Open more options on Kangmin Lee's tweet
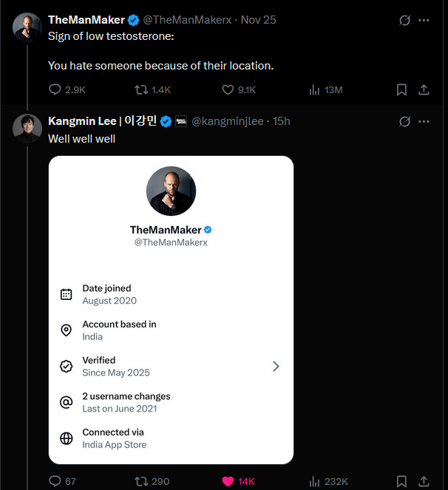 424,121
